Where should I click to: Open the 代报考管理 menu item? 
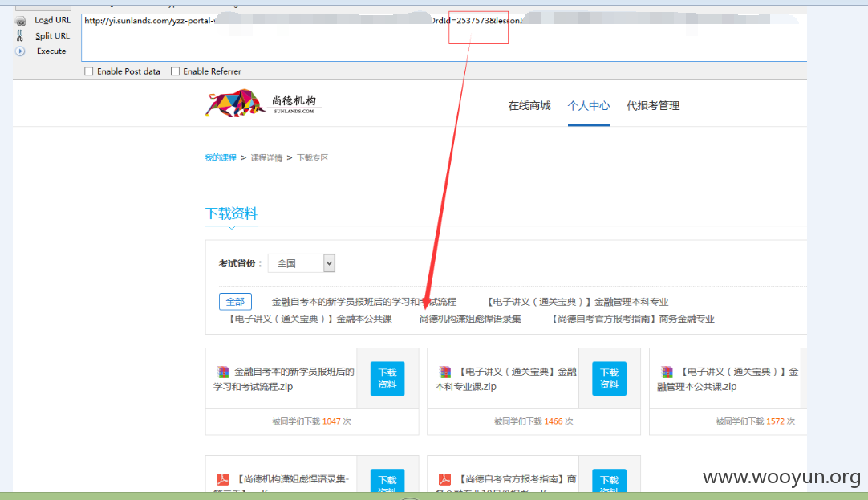pos(653,105)
